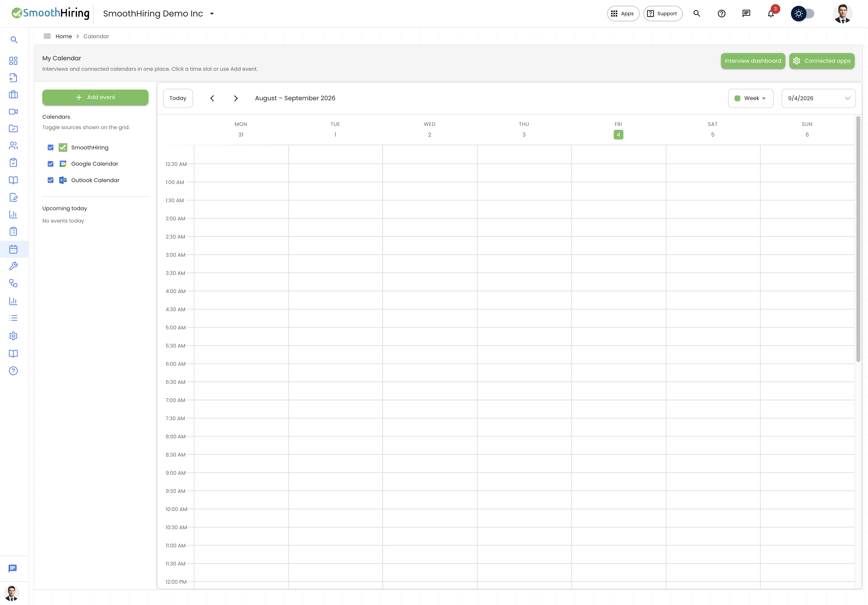The image size is (868, 605).
Task: Click the top bar help circle icon
Action: [x=722, y=14]
